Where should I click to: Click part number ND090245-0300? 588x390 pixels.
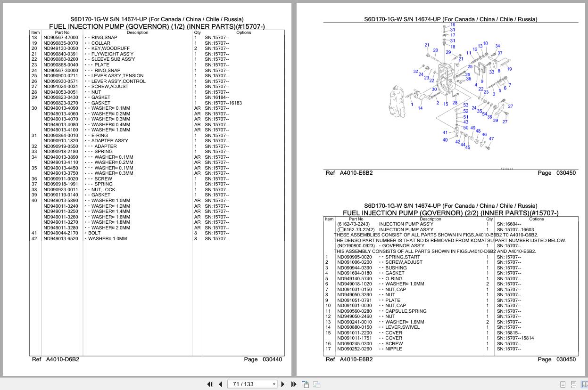354,344
